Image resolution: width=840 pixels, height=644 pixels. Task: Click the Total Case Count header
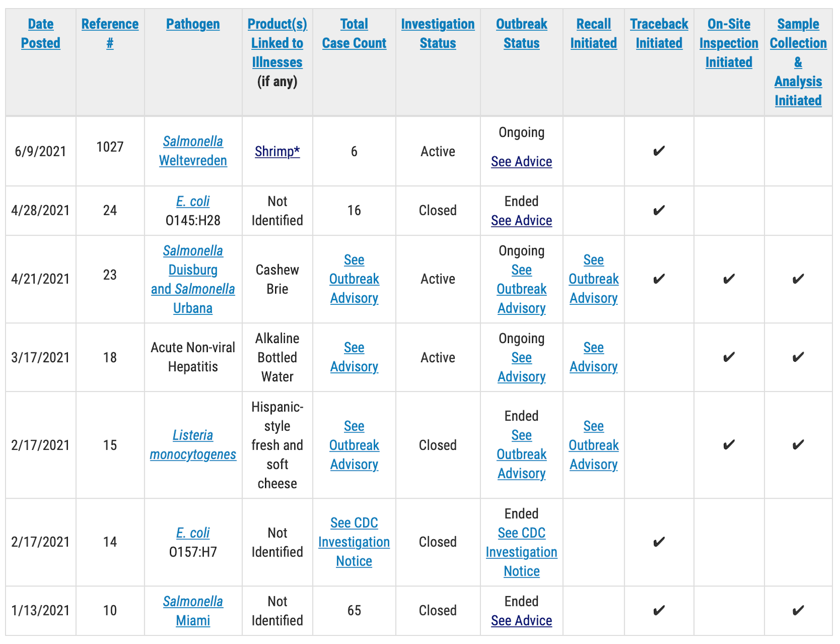tap(354, 34)
